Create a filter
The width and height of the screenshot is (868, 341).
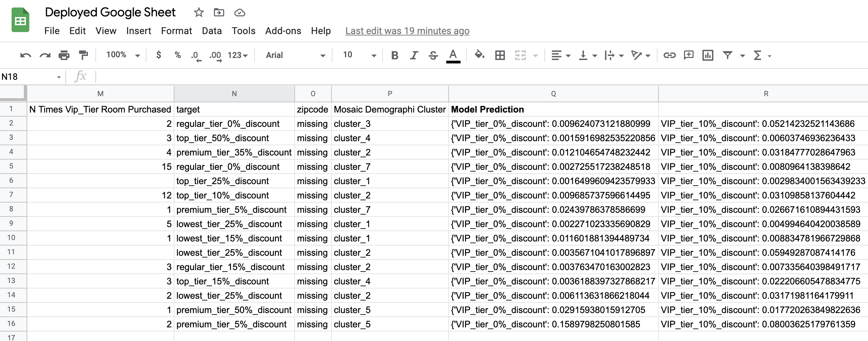pos(728,55)
